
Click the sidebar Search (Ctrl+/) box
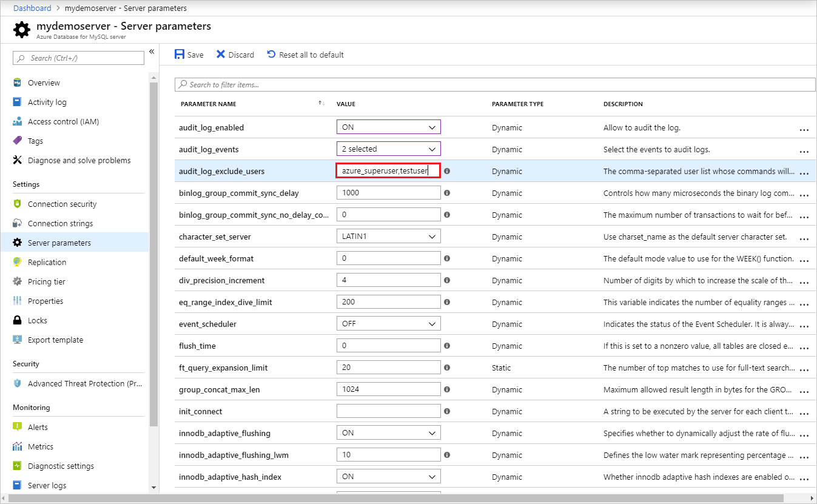[78, 58]
